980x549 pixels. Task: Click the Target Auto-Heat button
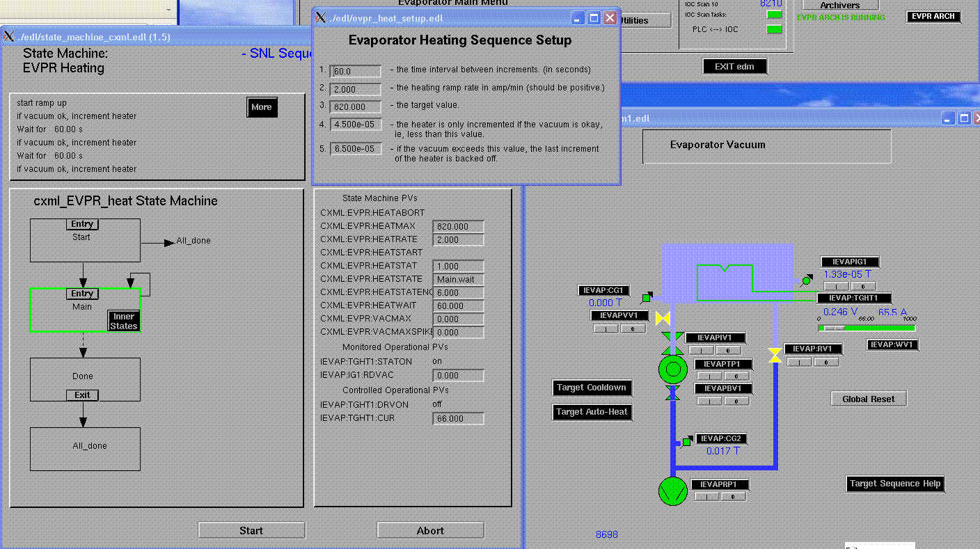[x=592, y=412]
